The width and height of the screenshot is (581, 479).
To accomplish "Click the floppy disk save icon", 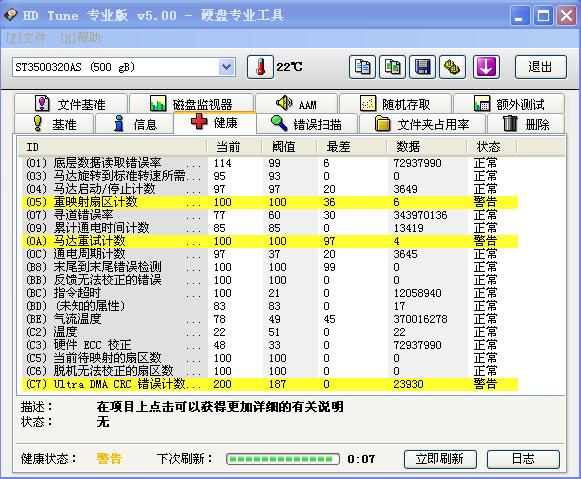I will coord(422,67).
